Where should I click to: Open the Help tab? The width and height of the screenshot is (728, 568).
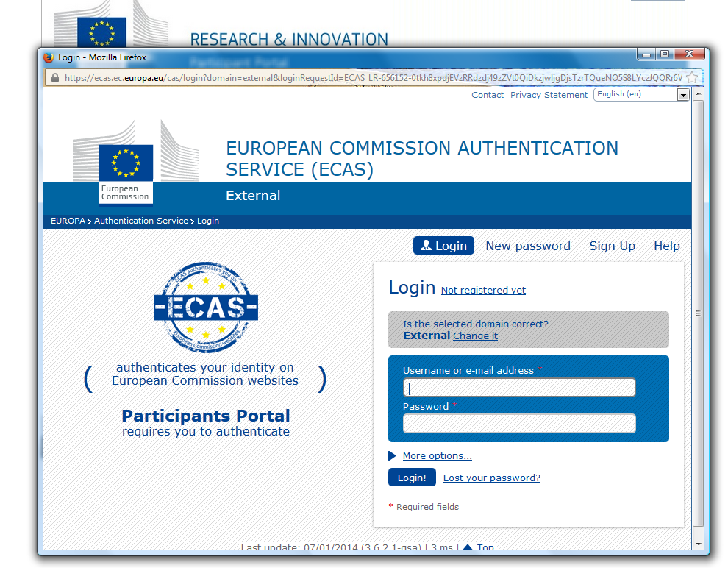[667, 246]
